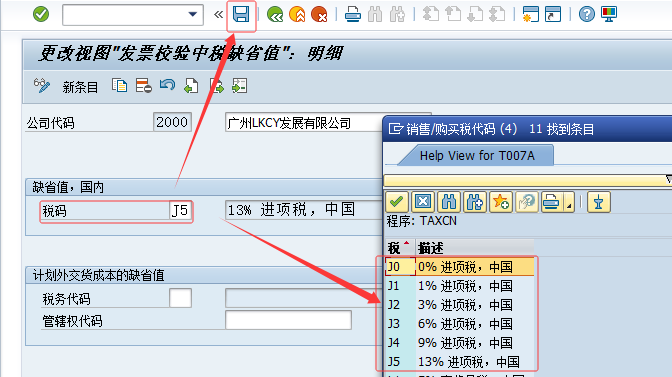
Task: Click Find binoculars in popup toolbar
Action: pyautogui.click(x=449, y=202)
